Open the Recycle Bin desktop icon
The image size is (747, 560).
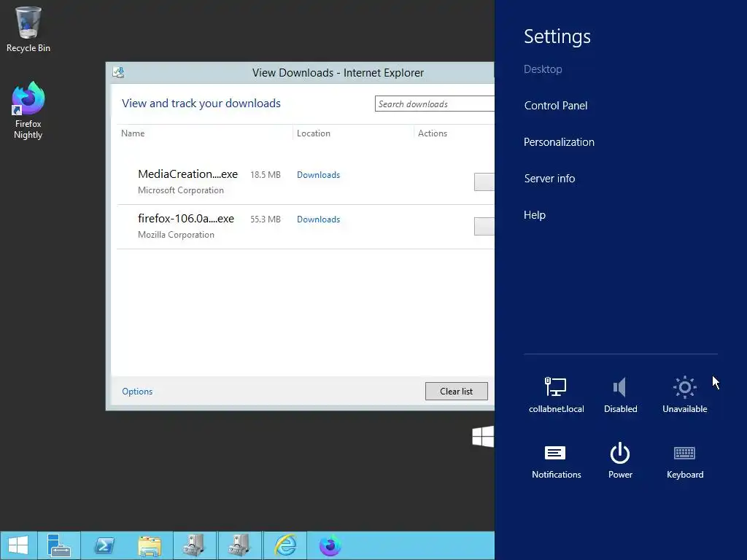click(28, 29)
